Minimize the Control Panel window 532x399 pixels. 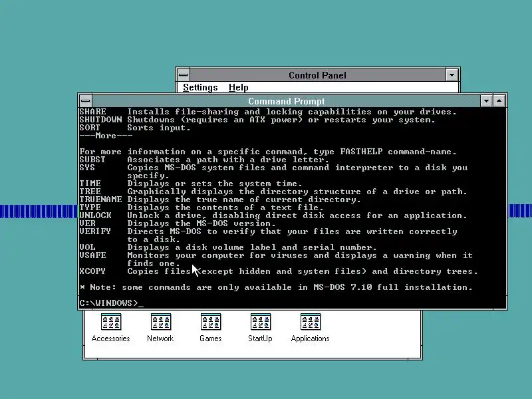(452, 75)
